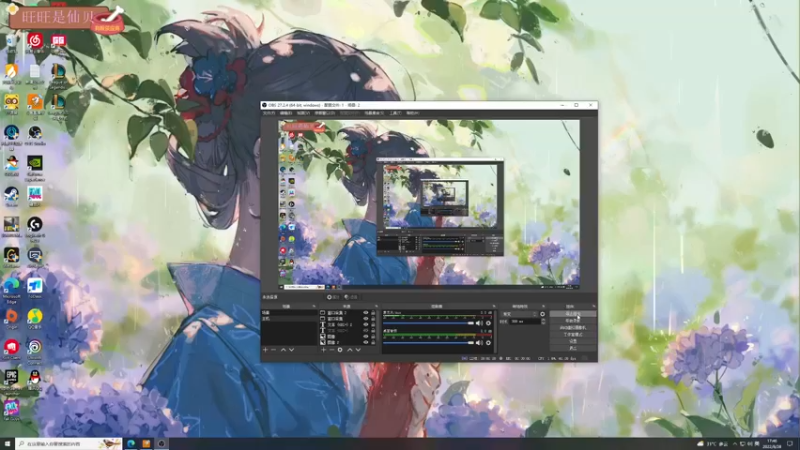Image resolution: width=800 pixels, height=450 pixels.
Task: Mute the 麦克风/Aux speaker icon
Action: (479, 323)
